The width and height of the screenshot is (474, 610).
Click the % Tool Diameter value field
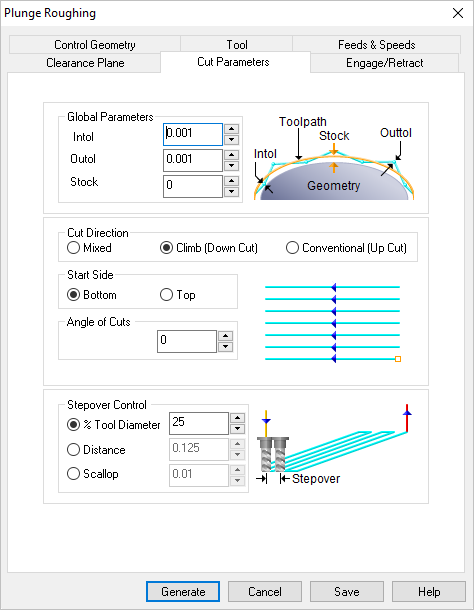click(199, 423)
